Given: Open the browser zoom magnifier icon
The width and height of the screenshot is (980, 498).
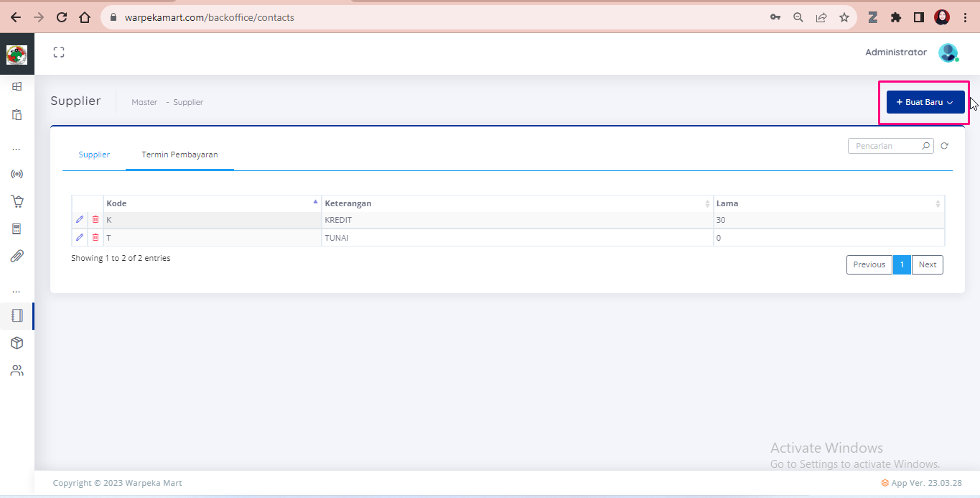Looking at the screenshot, I should 798,17.
